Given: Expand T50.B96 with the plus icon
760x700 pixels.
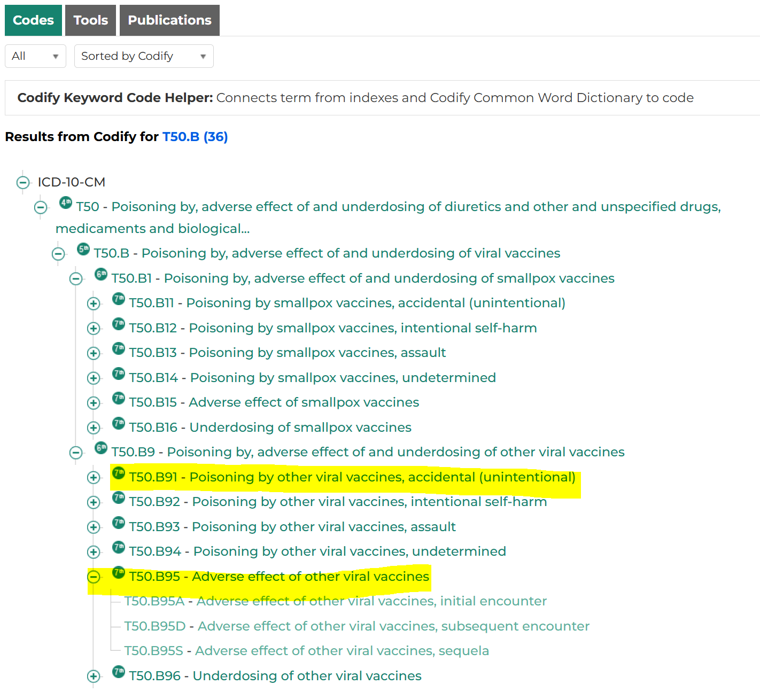Looking at the screenshot, I should (94, 676).
